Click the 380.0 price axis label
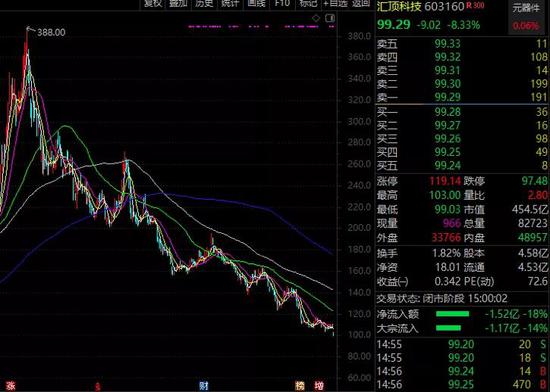This screenshot has height=392, width=550. click(x=359, y=36)
